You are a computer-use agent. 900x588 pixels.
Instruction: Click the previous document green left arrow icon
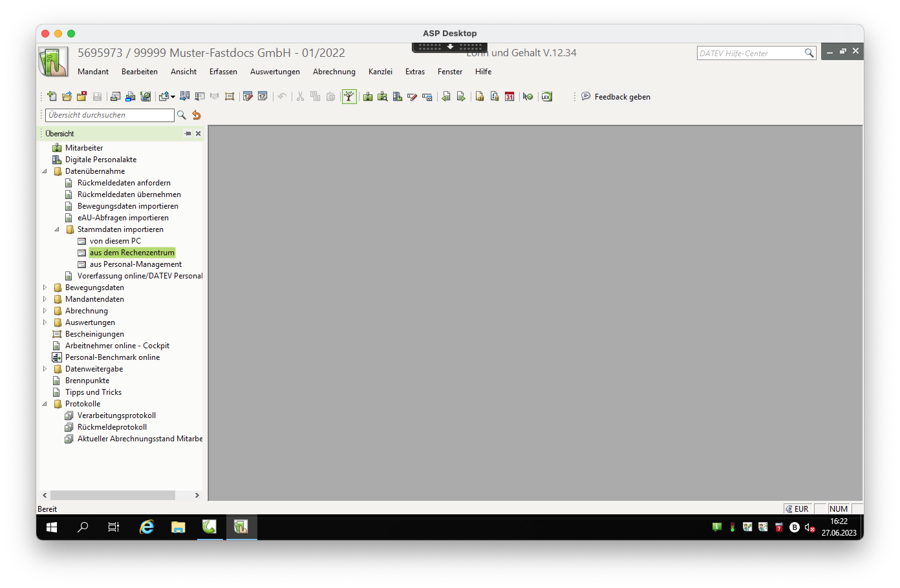446,96
